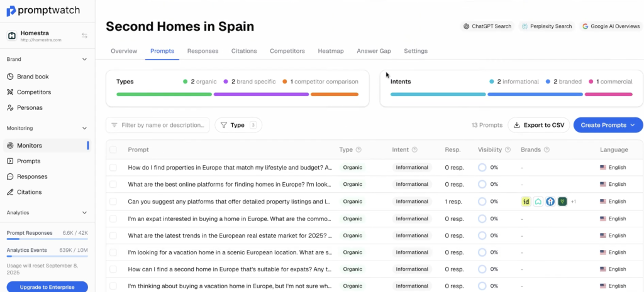Check the 'vacation home in a scenic' row
The width and height of the screenshot is (644, 292).
(113, 252)
